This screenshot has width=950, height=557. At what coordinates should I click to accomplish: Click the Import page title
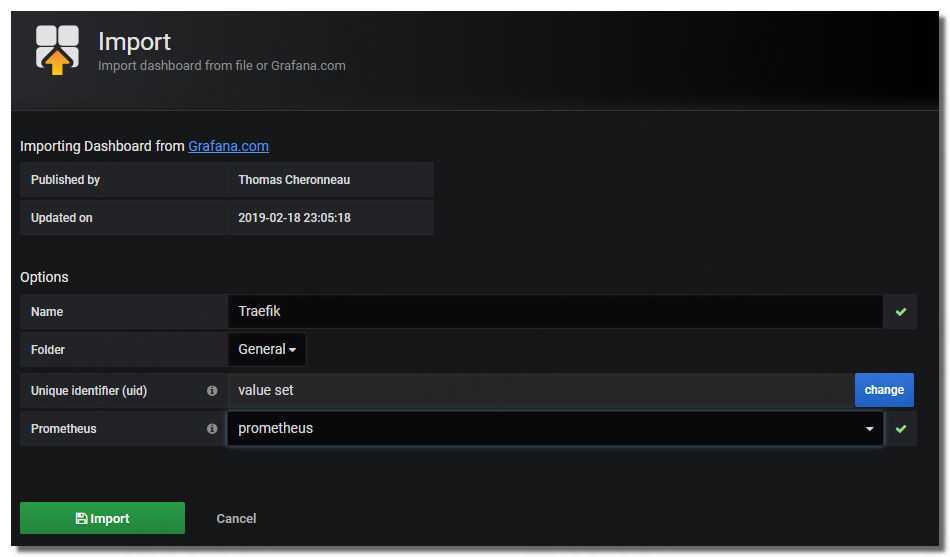point(135,42)
